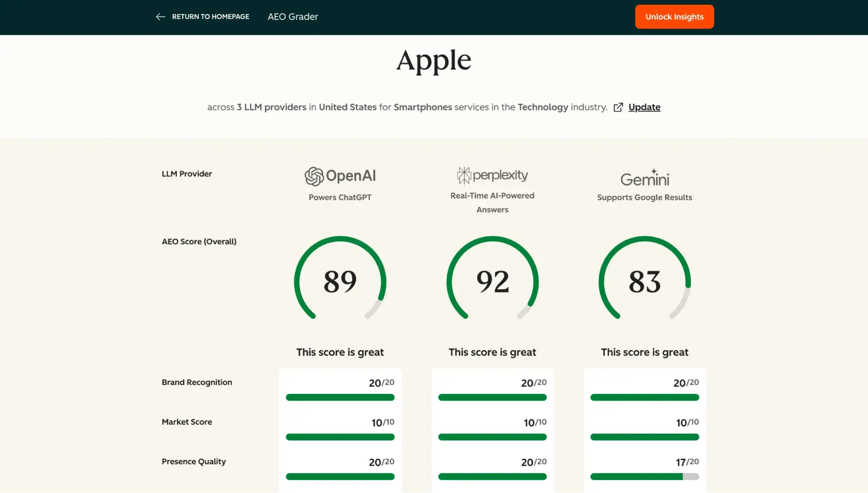The height and width of the screenshot is (493, 868).
Task: Click the Return to Homepage link
Action: (x=210, y=17)
